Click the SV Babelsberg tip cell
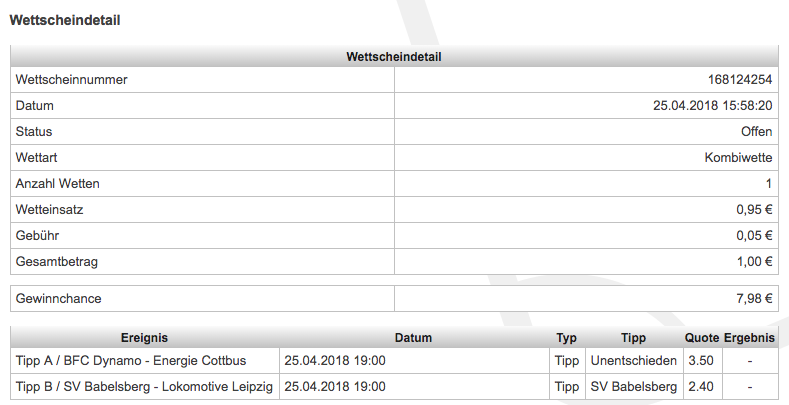The image size is (789, 405). pyautogui.click(x=634, y=387)
